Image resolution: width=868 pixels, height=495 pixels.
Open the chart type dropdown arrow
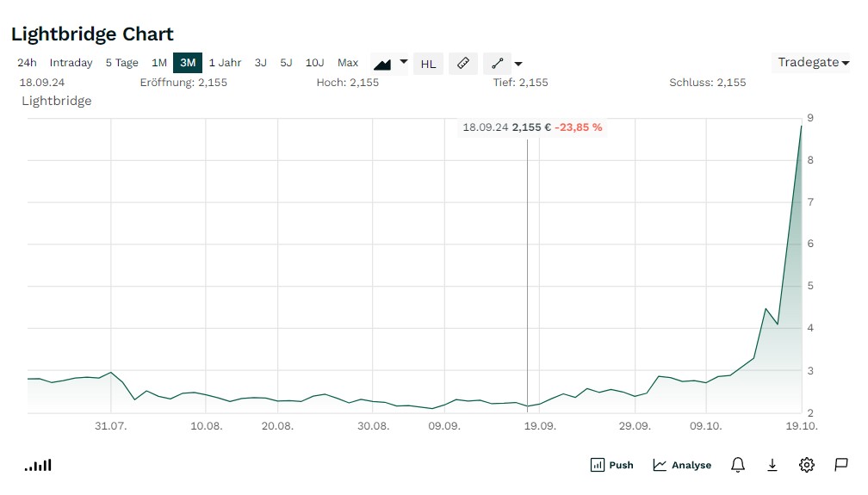click(x=403, y=62)
